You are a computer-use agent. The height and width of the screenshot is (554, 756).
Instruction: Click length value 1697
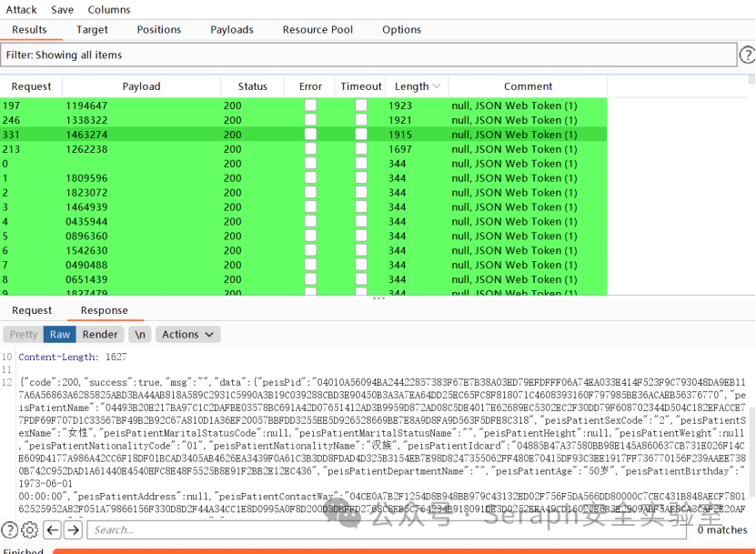[400, 148]
